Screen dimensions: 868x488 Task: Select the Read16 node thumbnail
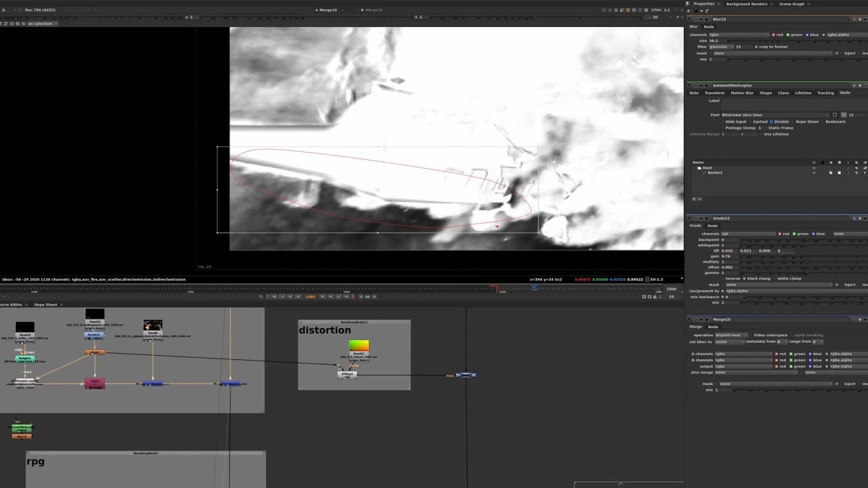click(95, 314)
